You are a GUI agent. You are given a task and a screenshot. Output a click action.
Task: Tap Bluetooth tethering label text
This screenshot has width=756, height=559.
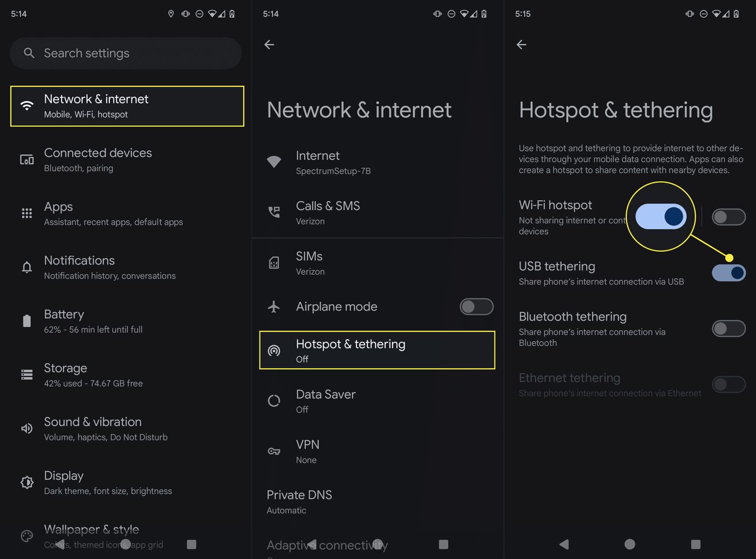tap(573, 317)
